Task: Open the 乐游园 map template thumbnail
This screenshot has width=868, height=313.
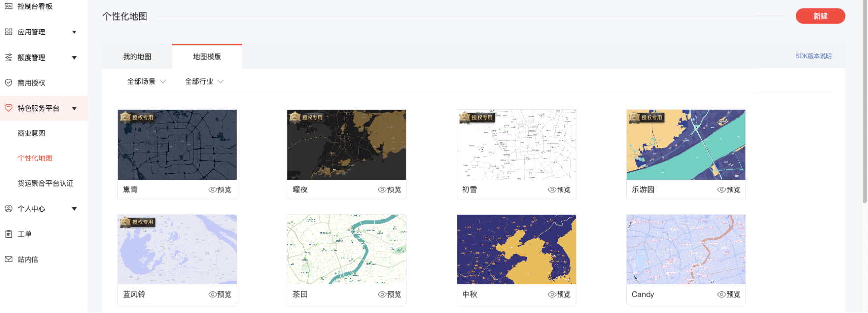Action: [686, 145]
